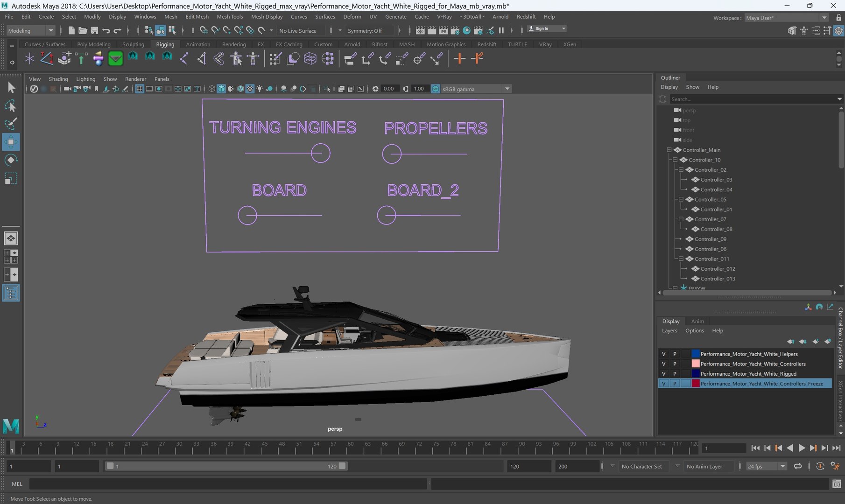Open the Deform menu
The image size is (845, 504).
pos(352,16)
